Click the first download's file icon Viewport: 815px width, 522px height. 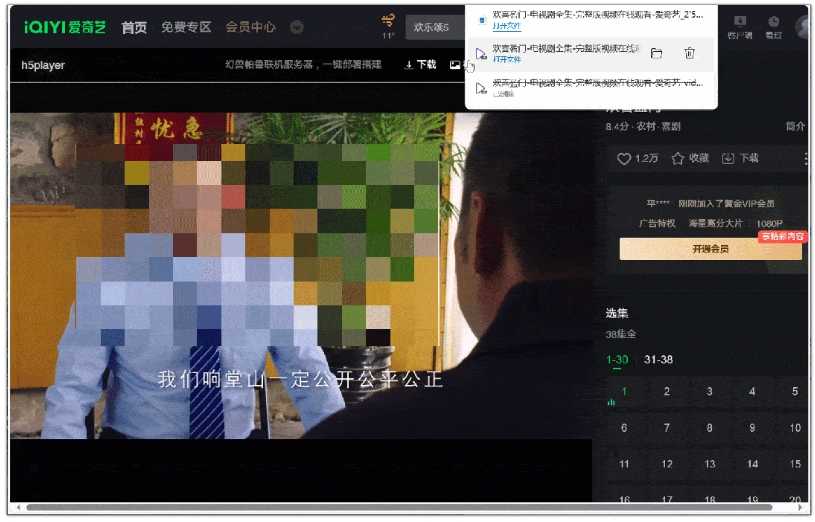point(481,20)
